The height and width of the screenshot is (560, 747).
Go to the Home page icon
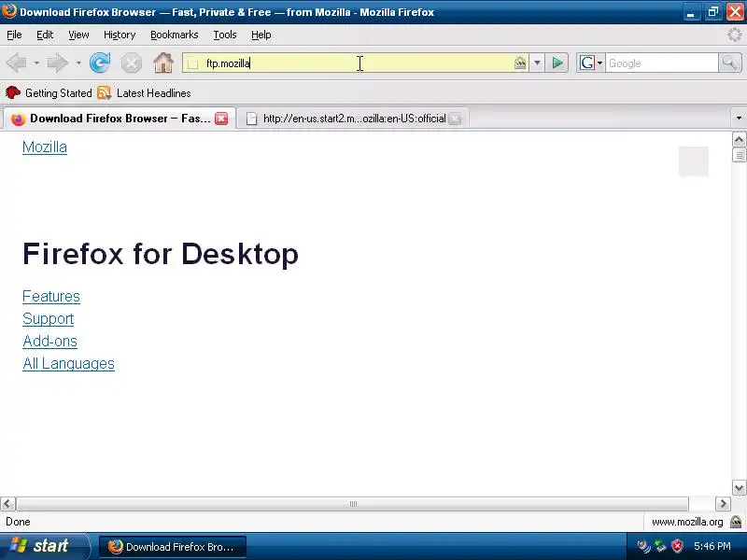(162, 63)
